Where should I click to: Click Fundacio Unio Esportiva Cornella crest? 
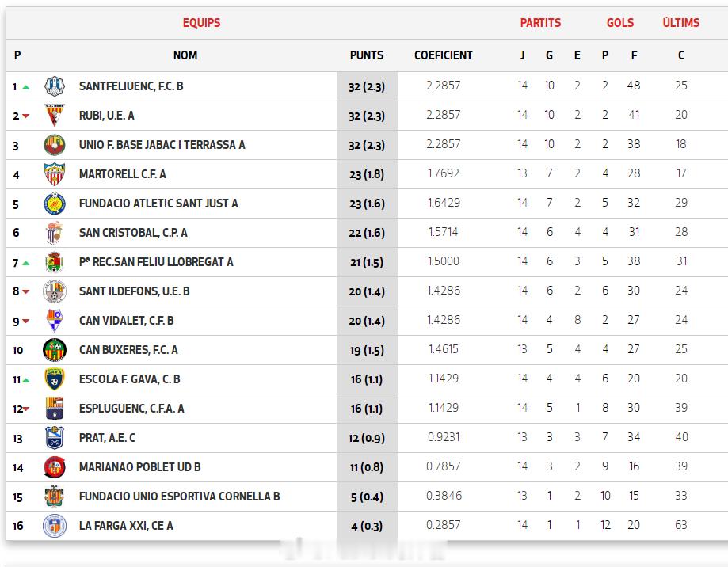pos(55,497)
